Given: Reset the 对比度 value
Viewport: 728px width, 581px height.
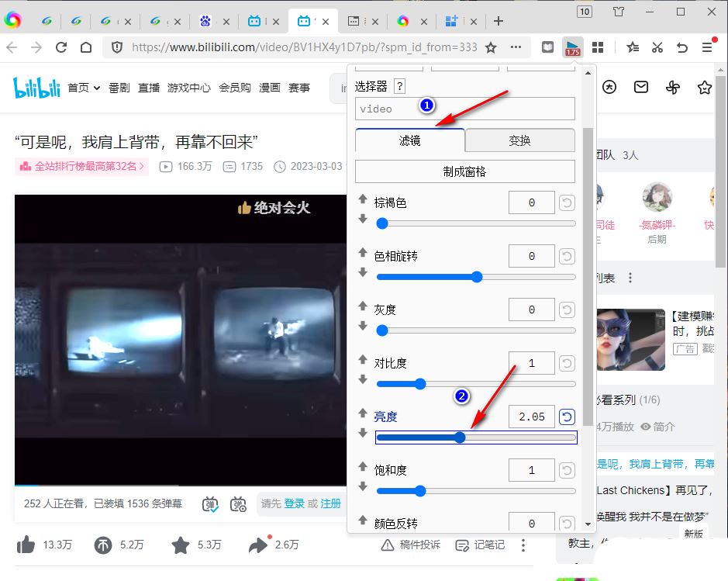Looking at the screenshot, I should pyautogui.click(x=567, y=363).
